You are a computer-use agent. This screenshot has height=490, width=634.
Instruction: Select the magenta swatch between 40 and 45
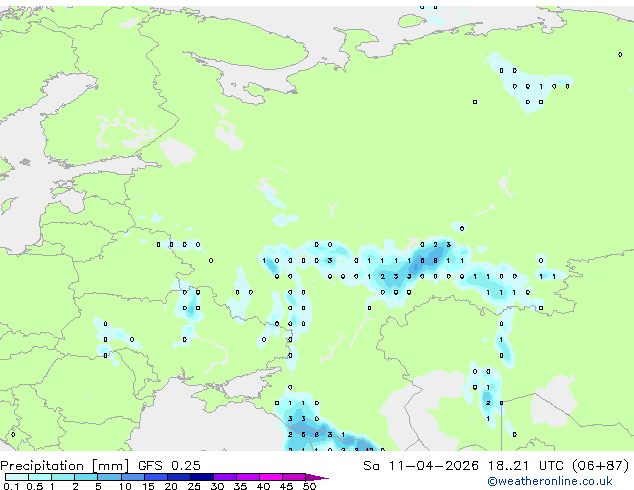point(271,477)
